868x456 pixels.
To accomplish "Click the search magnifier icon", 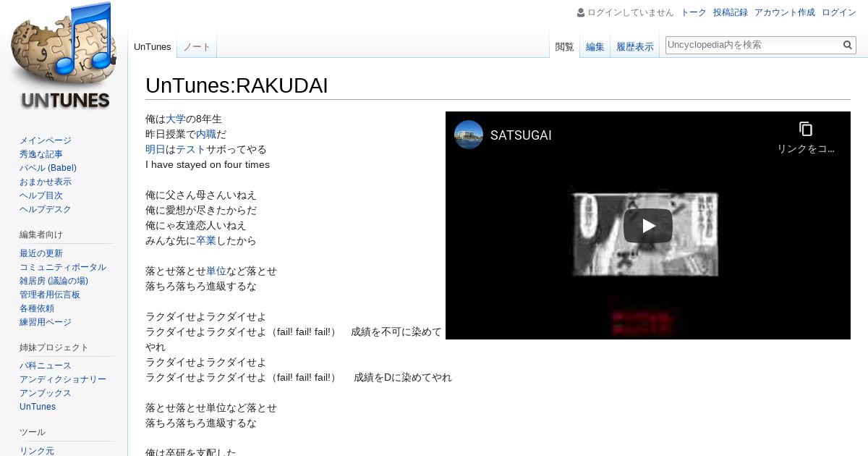I will (848, 45).
